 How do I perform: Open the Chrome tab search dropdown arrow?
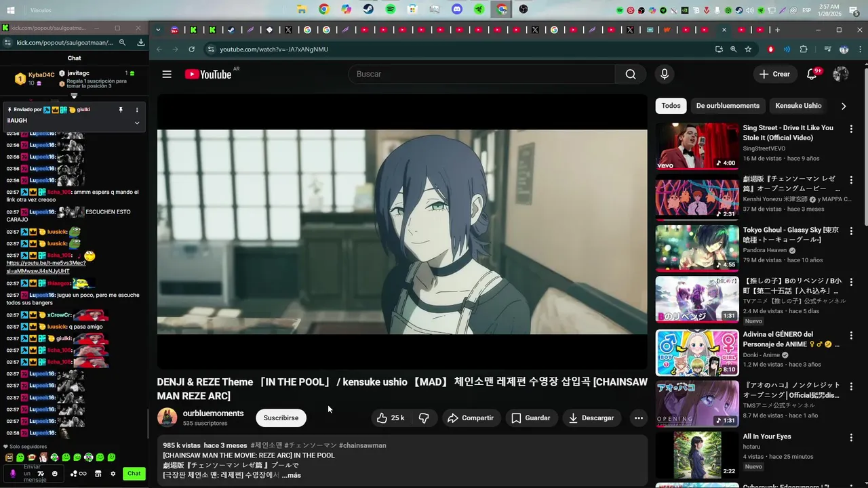[x=158, y=30]
